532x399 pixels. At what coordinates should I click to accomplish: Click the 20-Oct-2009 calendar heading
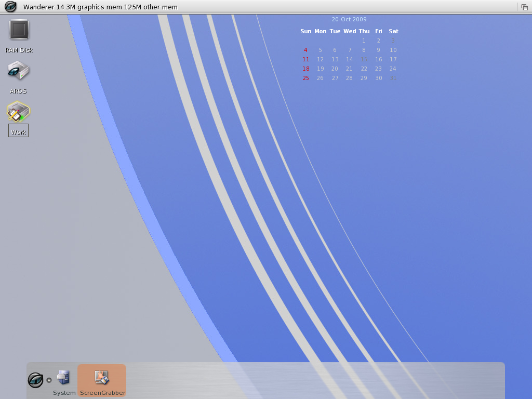349,19
